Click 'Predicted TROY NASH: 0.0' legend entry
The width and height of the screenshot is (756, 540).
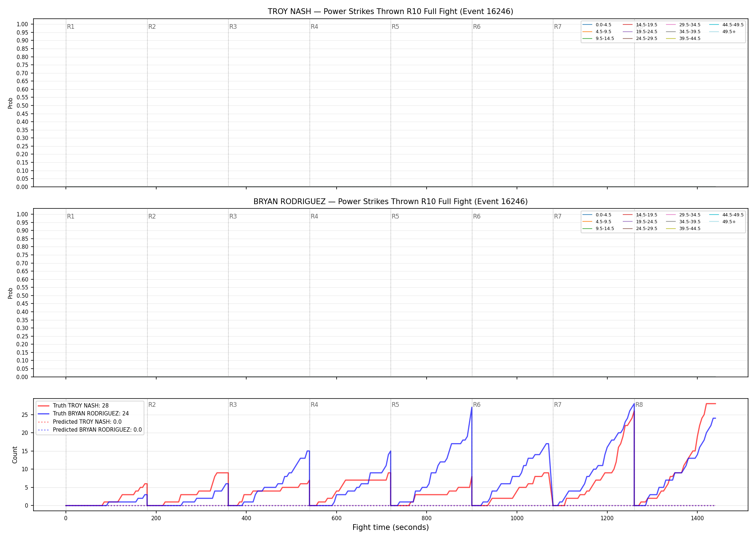coord(80,422)
